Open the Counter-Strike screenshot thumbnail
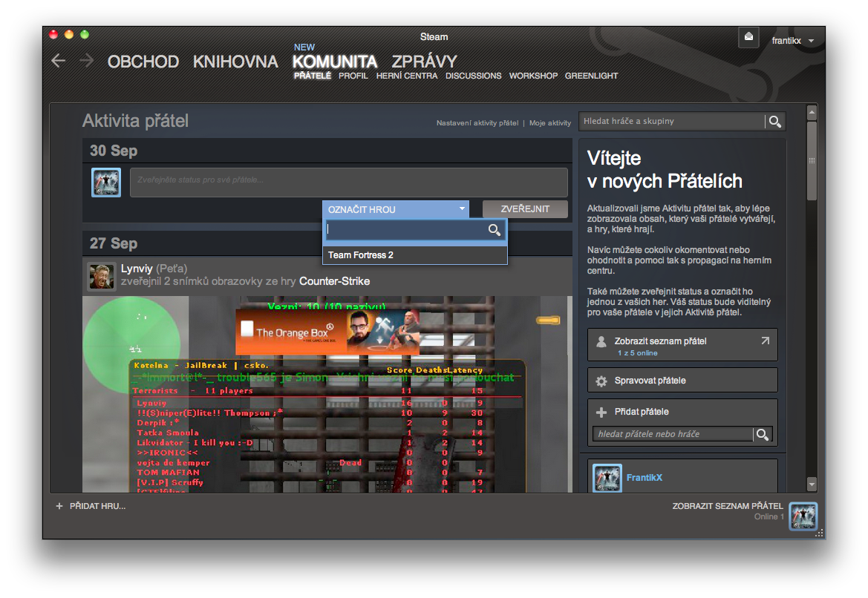The image size is (868, 598). click(x=327, y=393)
